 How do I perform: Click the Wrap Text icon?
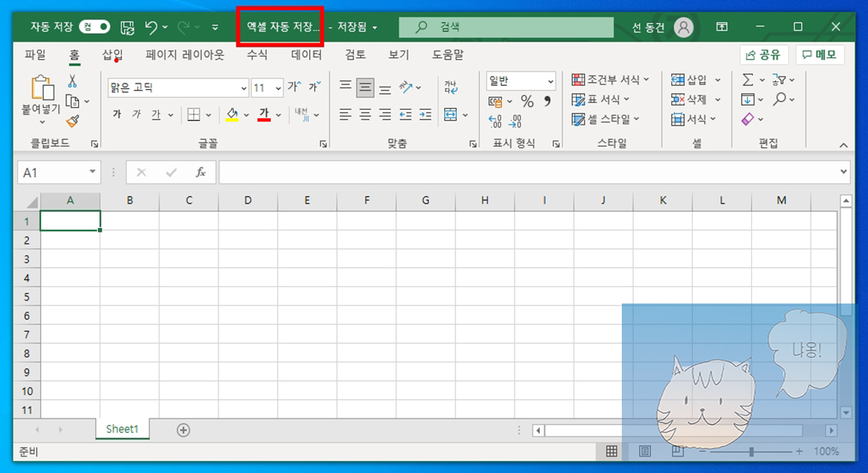click(451, 87)
